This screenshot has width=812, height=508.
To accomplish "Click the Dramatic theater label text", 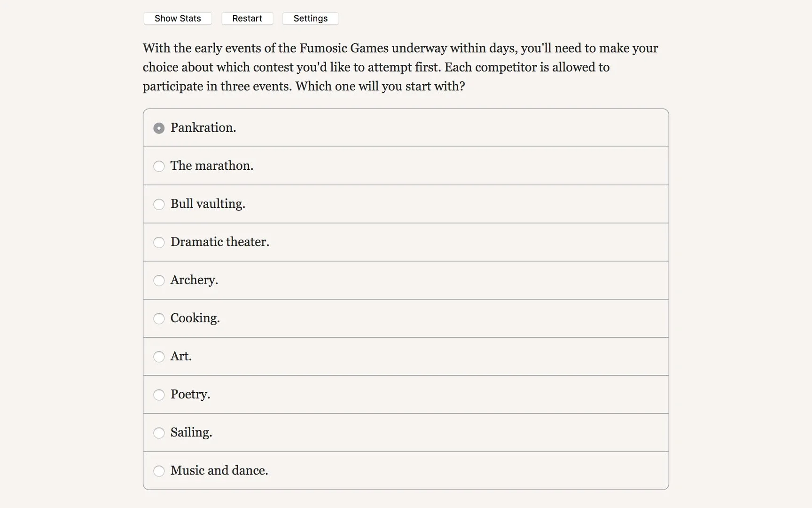I will tap(219, 242).
